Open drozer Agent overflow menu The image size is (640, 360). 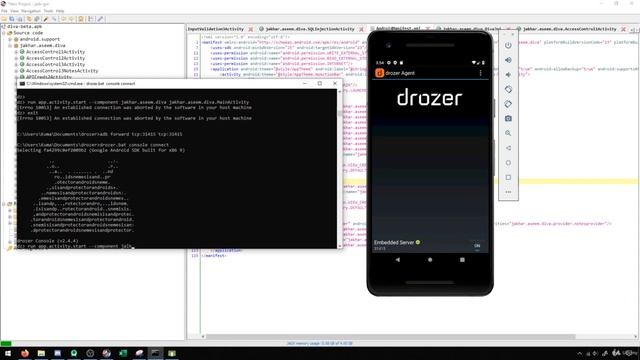coord(480,73)
